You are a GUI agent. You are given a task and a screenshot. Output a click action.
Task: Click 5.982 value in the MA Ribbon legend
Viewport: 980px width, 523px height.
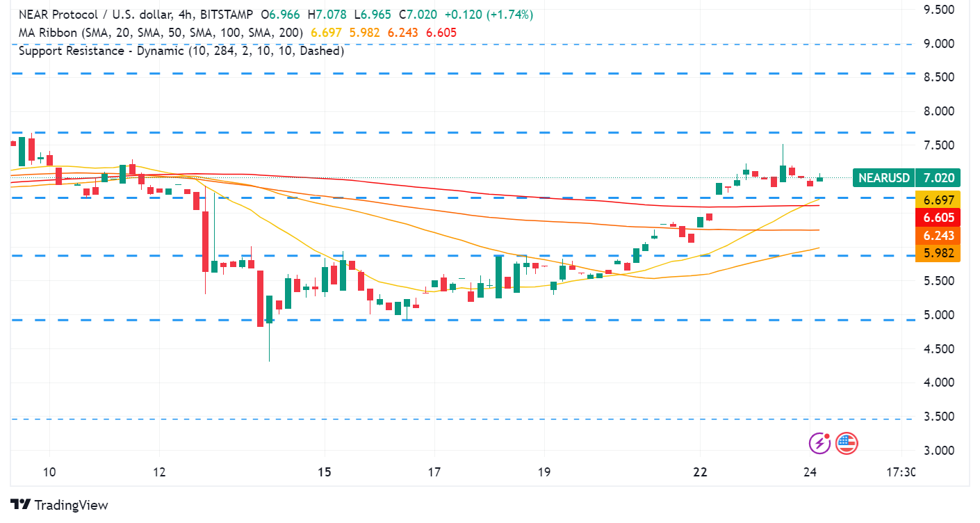pos(364,33)
